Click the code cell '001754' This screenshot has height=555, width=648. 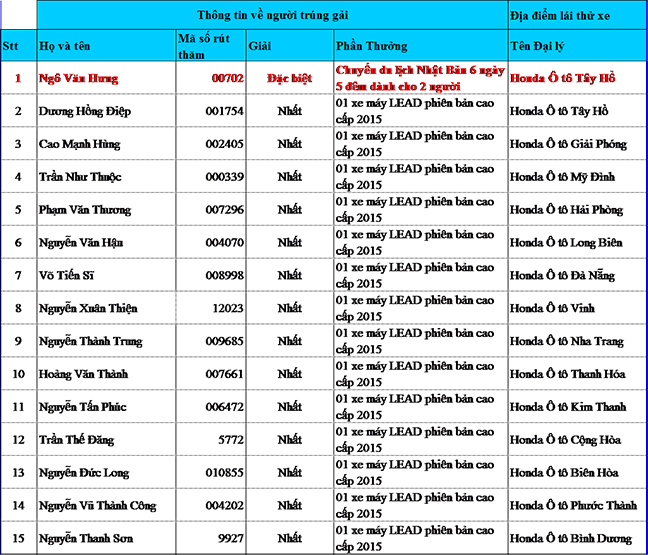pos(211,110)
